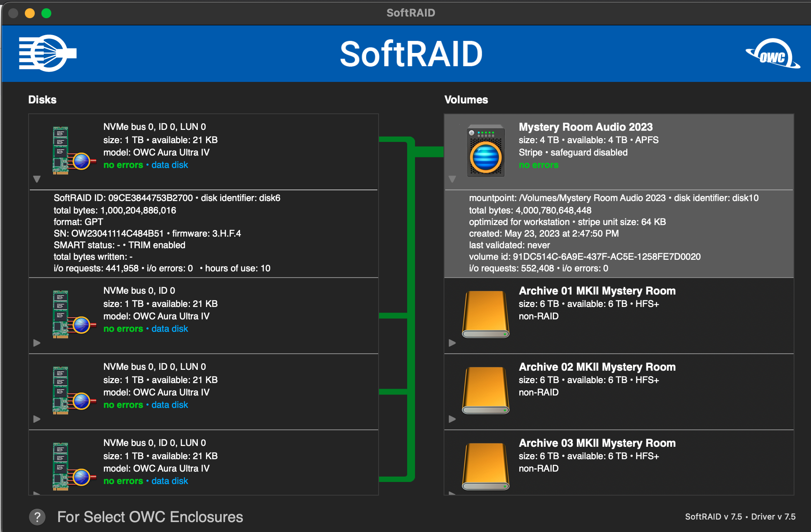Expand the third NVMe disk details

coord(37,419)
